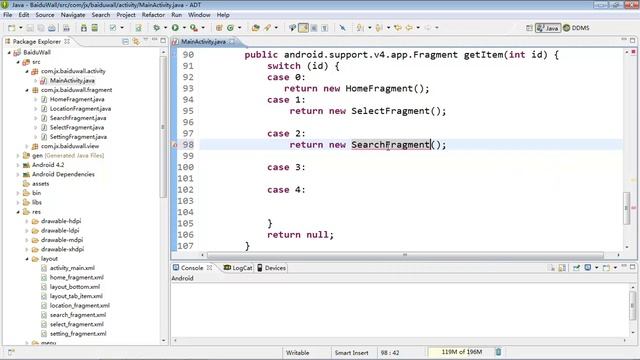640x360 pixels.
Task: Select SettingFragment.java in tree
Action: click(x=78, y=137)
